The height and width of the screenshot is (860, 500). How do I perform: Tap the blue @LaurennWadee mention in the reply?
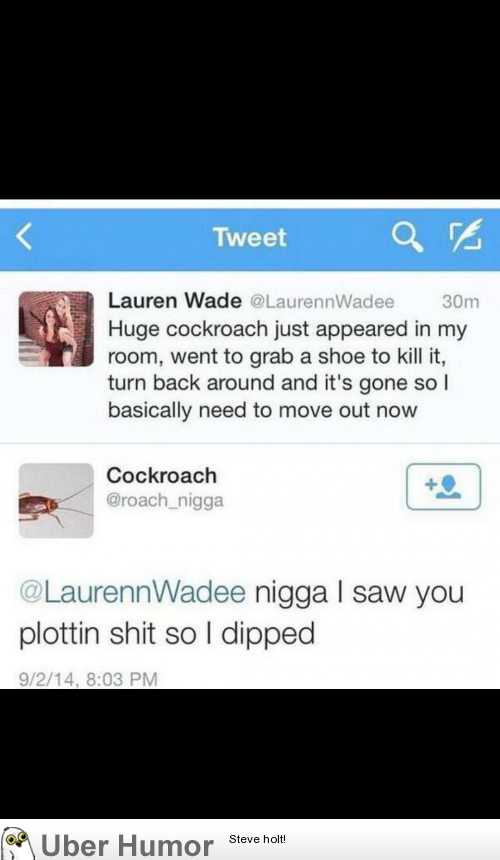(132, 593)
